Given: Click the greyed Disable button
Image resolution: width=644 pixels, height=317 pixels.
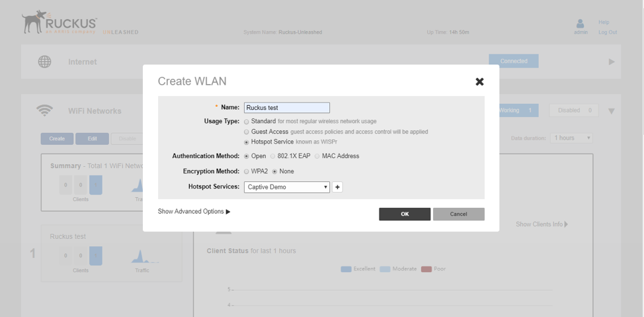Looking at the screenshot, I should click(127, 138).
